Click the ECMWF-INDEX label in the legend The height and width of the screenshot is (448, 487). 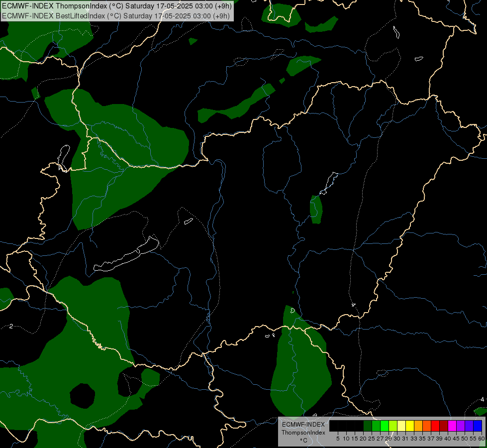click(303, 425)
